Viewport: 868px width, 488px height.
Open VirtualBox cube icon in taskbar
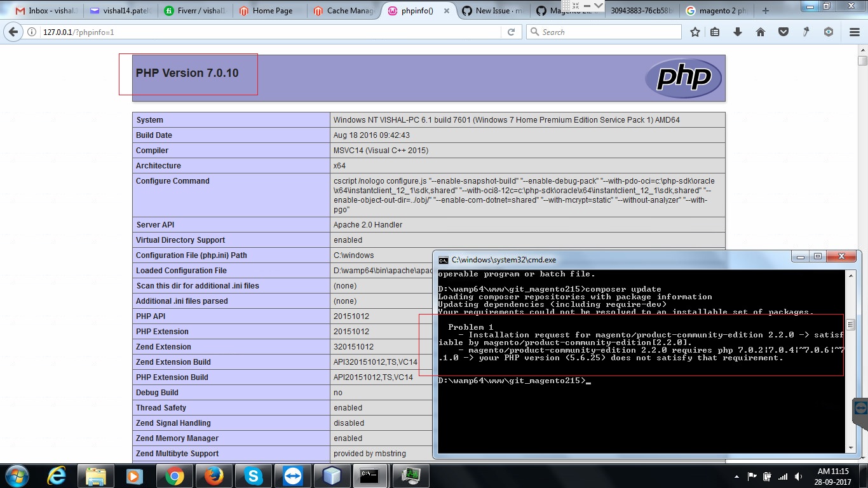click(331, 476)
